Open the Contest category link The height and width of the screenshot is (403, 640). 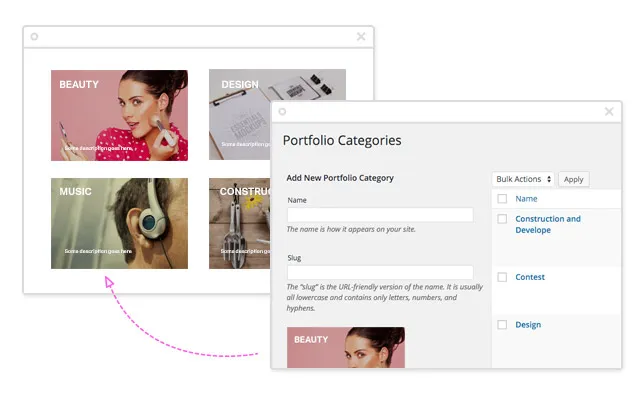tap(530, 277)
